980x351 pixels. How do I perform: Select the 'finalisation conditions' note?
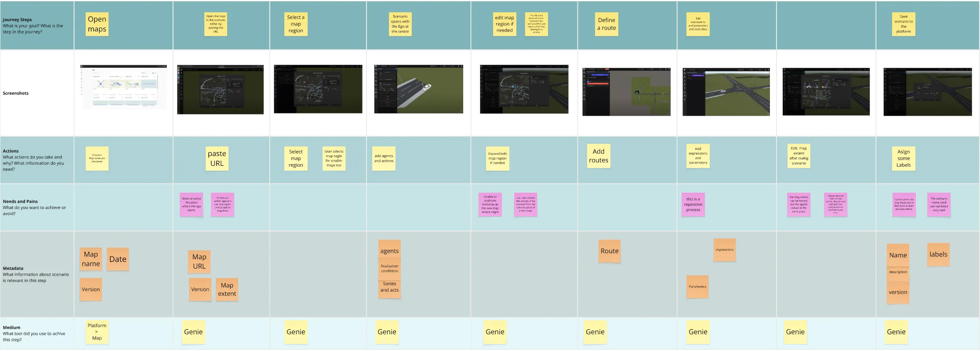[x=389, y=269]
